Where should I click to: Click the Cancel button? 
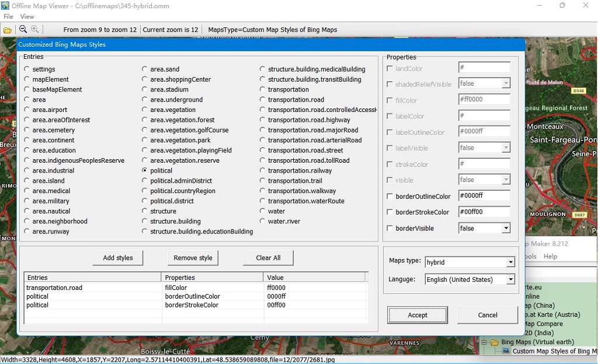488,315
